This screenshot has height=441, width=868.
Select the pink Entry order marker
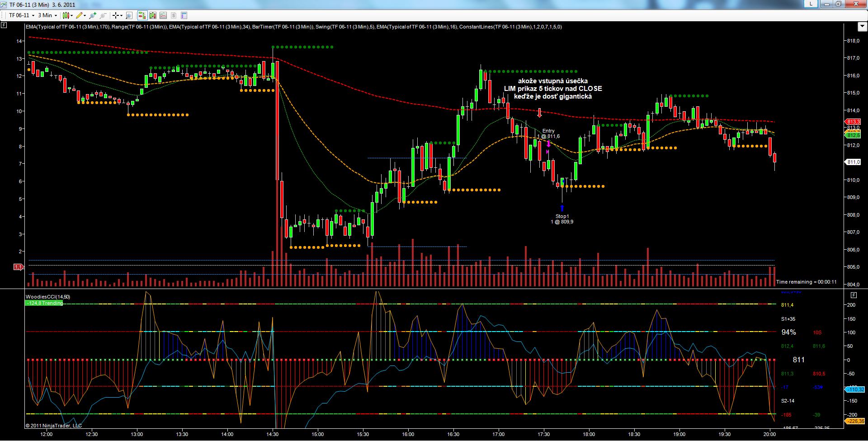coord(548,144)
